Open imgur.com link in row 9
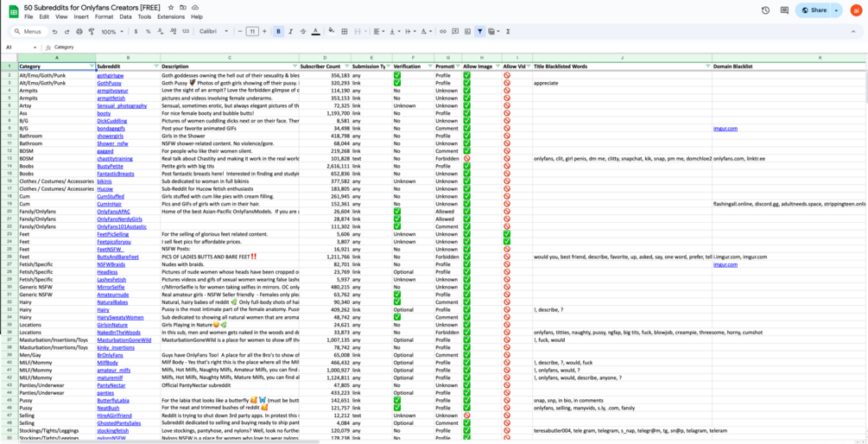This screenshot has height=444, width=868. [x=725, y=129]
